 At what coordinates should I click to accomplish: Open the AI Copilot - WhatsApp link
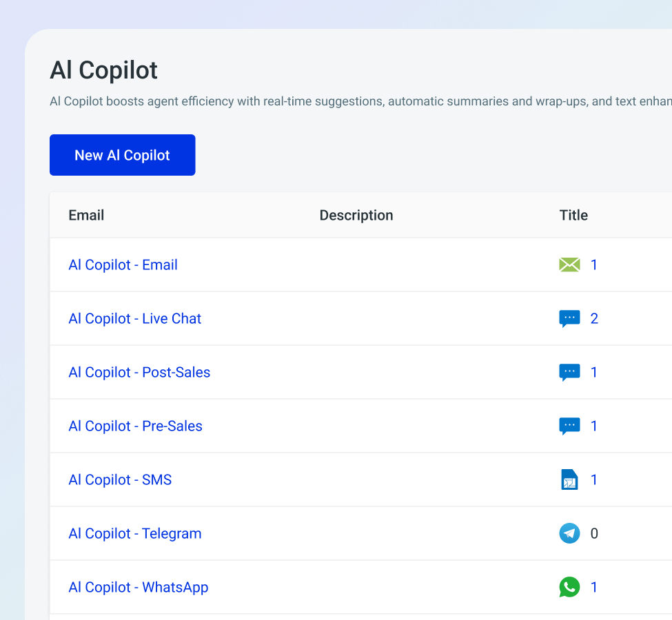coord(138,587)
